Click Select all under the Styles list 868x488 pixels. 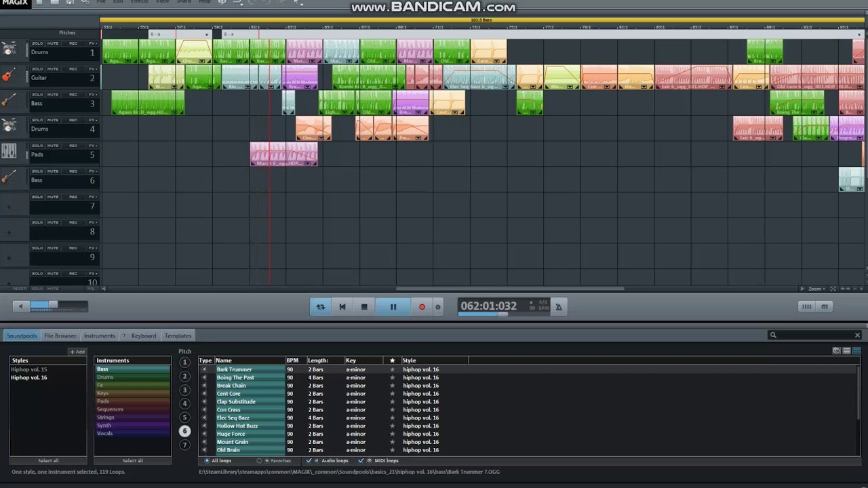coord(48,461)
